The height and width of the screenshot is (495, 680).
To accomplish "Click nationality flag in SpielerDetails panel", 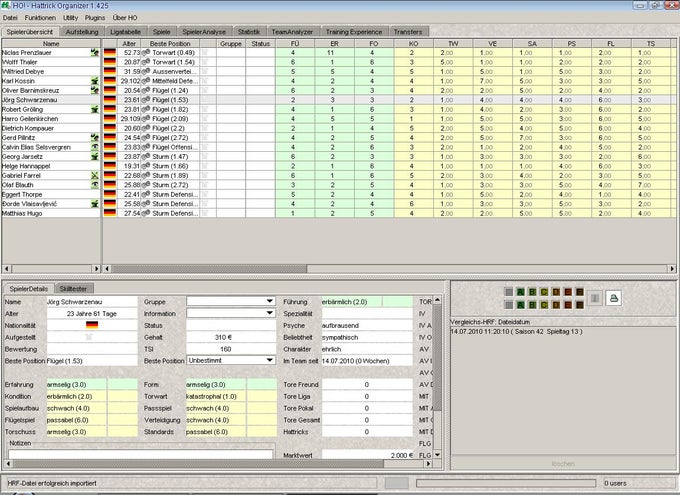I will [x=92, y=325].
